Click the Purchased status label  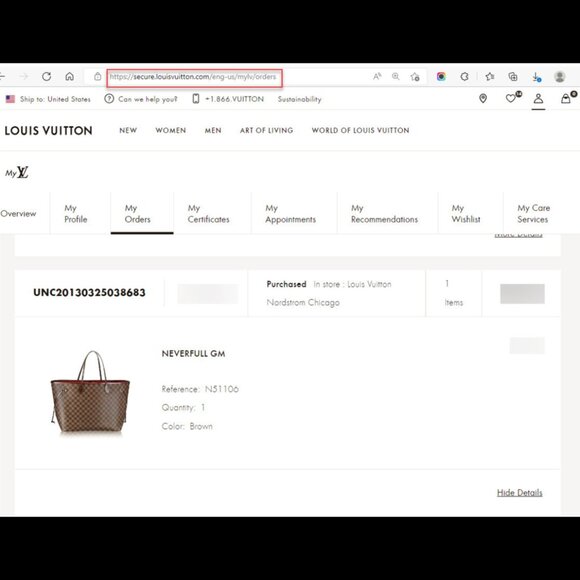[286, 284]
